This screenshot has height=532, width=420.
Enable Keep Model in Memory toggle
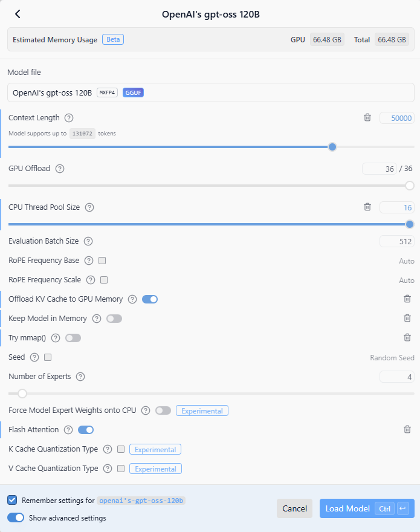pos(114,318)
